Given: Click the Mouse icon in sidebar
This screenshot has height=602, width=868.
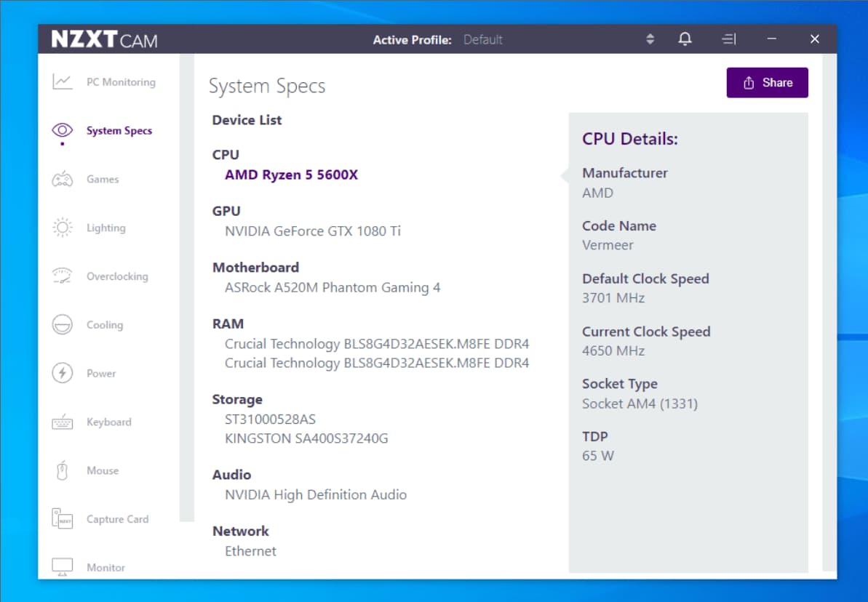Looking at the screenshot, I should (x=62, y=470).
